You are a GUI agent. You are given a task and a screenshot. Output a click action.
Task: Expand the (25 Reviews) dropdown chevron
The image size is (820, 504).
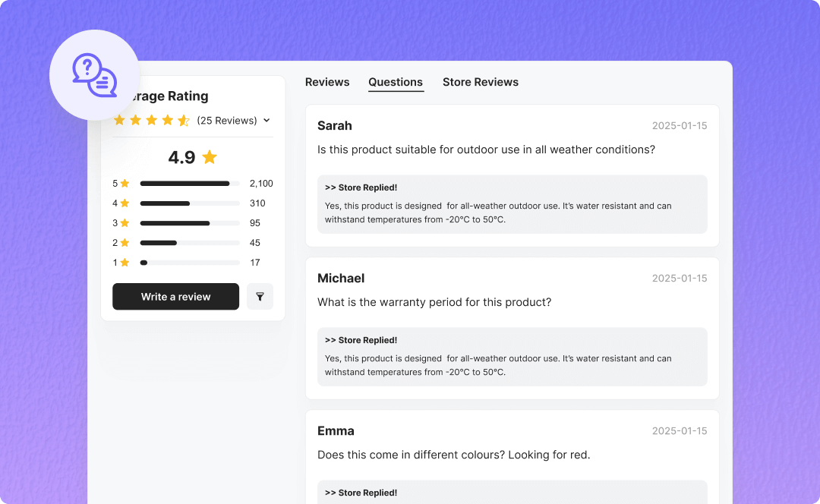pyautogui.click(x=266, y=121)
